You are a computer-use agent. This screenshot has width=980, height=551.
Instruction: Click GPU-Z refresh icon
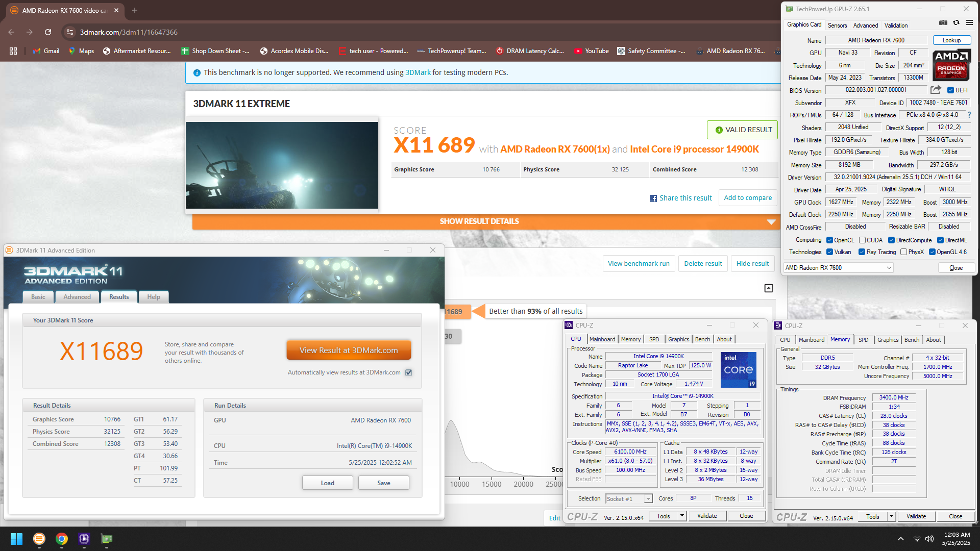(x=956, y=23)
